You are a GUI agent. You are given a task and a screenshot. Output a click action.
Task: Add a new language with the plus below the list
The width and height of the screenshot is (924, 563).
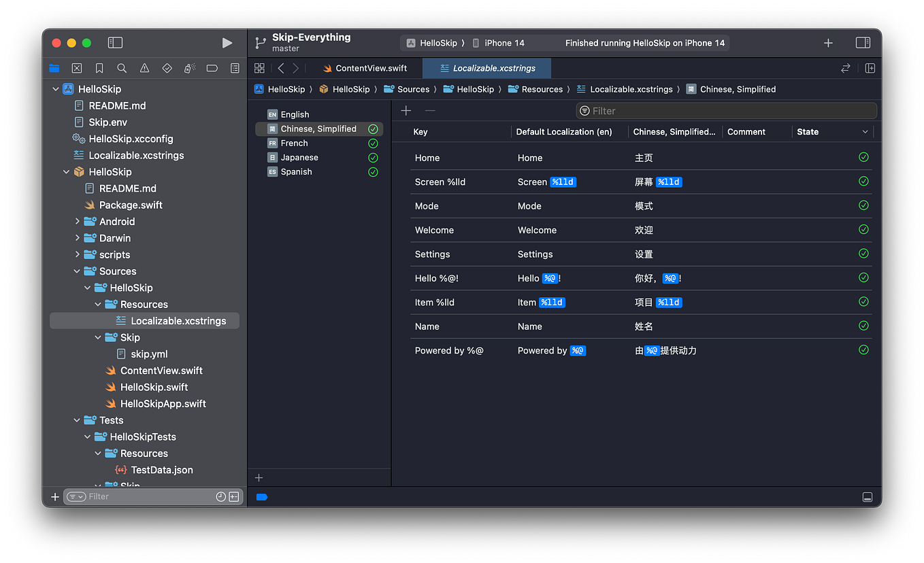click(259, 478)
